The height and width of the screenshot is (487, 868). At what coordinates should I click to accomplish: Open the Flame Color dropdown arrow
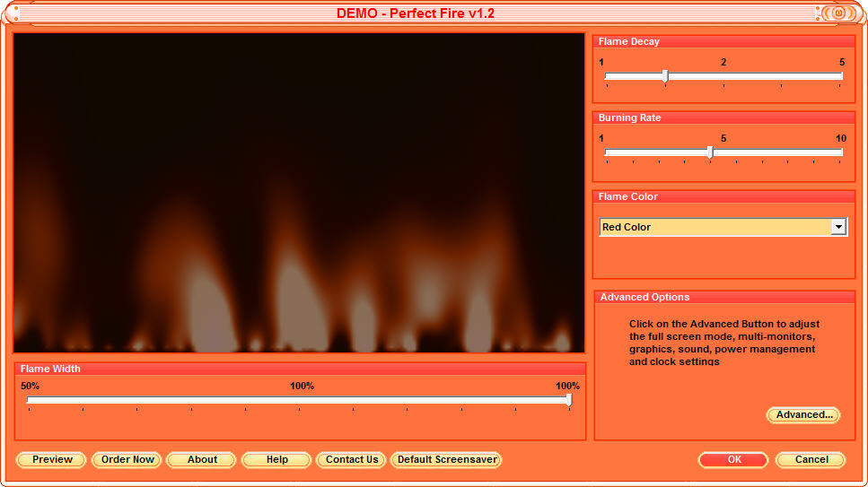pos(838,227)
